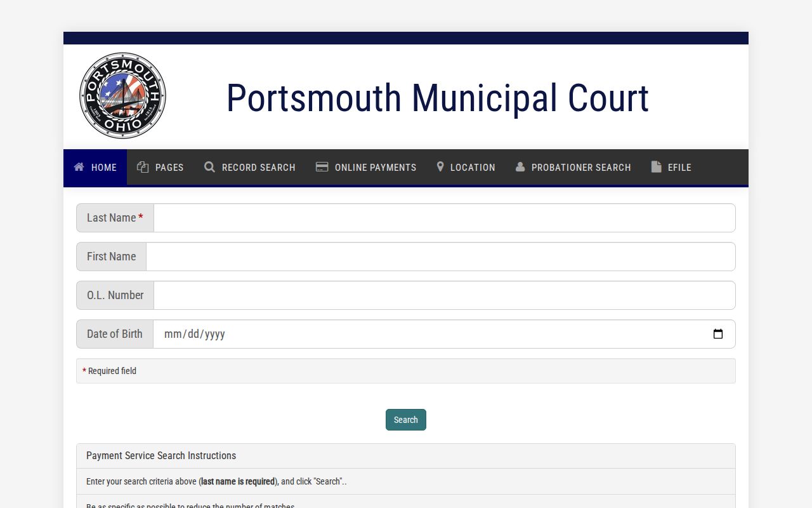Open the Pages menu
812x508 pixels.
[x=160, y=167]
